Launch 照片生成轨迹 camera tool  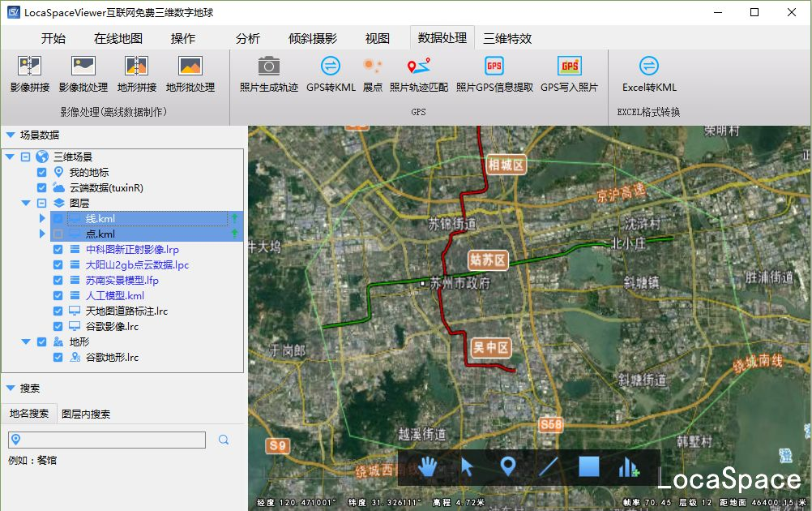coord(269,74)
